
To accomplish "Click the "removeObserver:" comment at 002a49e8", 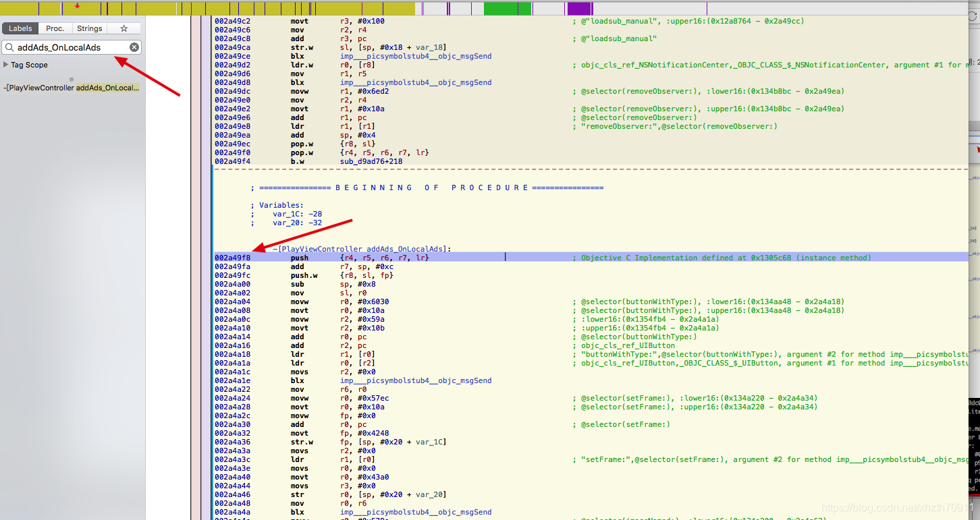I will 674,126.
